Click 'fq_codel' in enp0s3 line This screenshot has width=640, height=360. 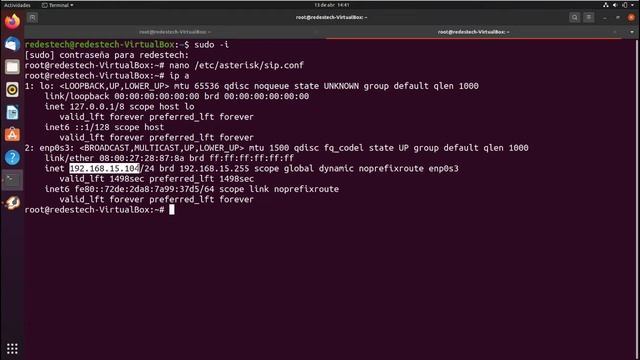coord(344,148)
